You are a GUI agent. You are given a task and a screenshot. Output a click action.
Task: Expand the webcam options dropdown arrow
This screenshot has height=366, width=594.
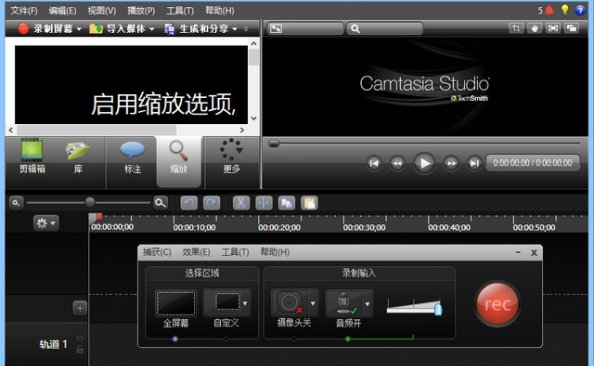313,303
